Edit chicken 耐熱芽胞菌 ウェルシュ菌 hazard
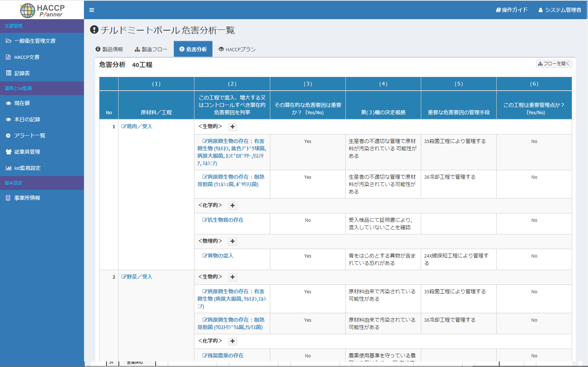 point(231,181)
